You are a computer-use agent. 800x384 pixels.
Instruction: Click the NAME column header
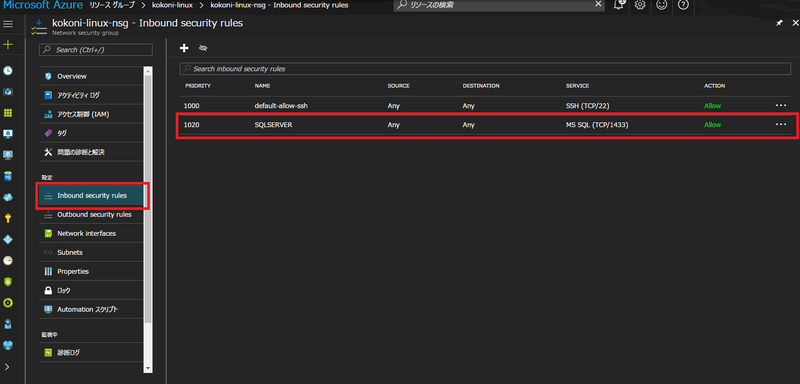(262, 86)
